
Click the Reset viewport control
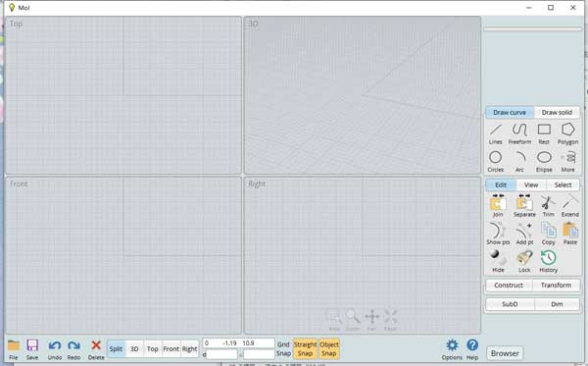[390, 320]
